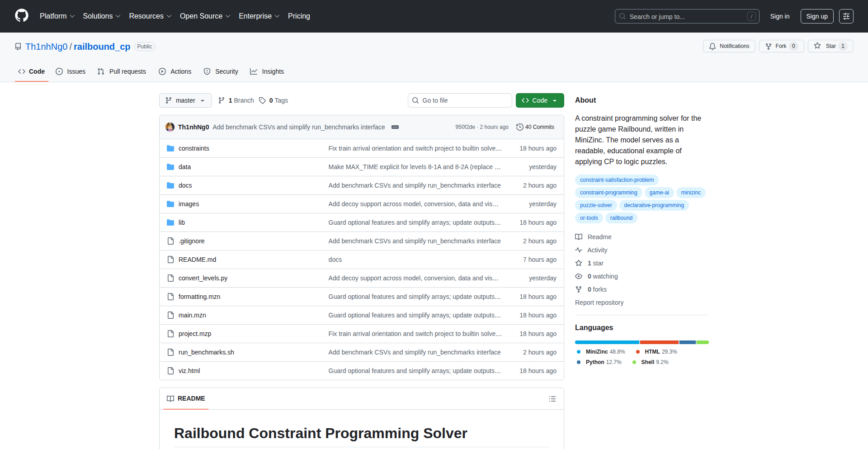Click the minizinc topic tag
The width and height of the screenshot is (868, 449).
[x=690, y=193]
